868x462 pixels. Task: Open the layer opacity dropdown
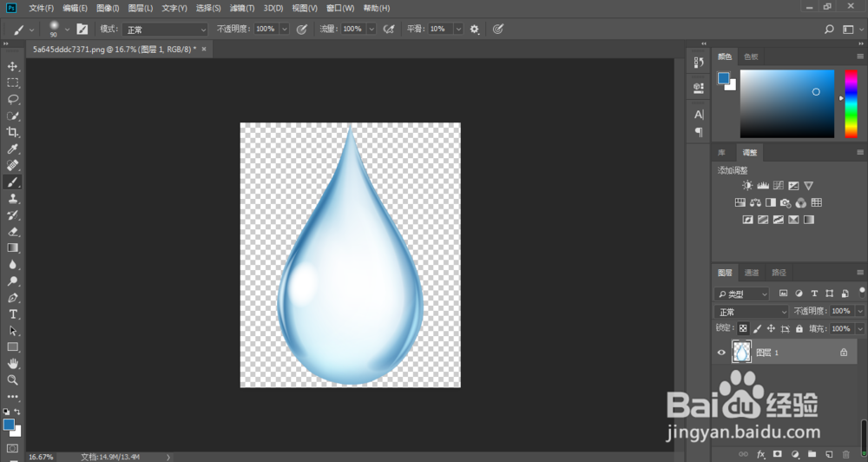pyautogui.click(x=860, y=311)
